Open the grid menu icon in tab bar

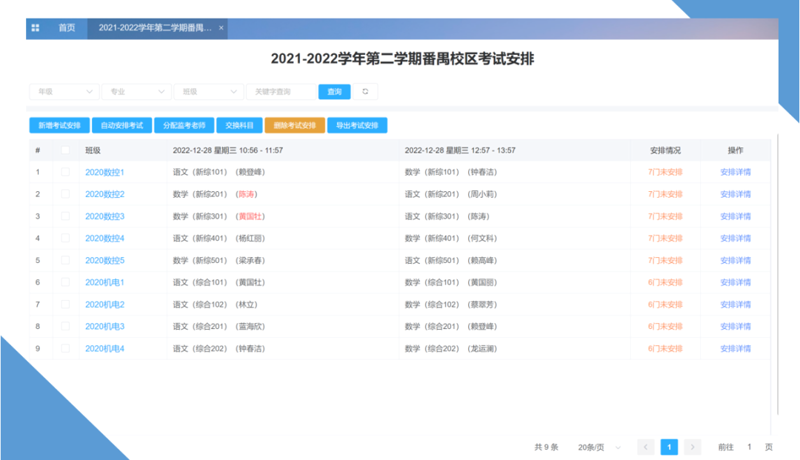[x=35, y=28]
